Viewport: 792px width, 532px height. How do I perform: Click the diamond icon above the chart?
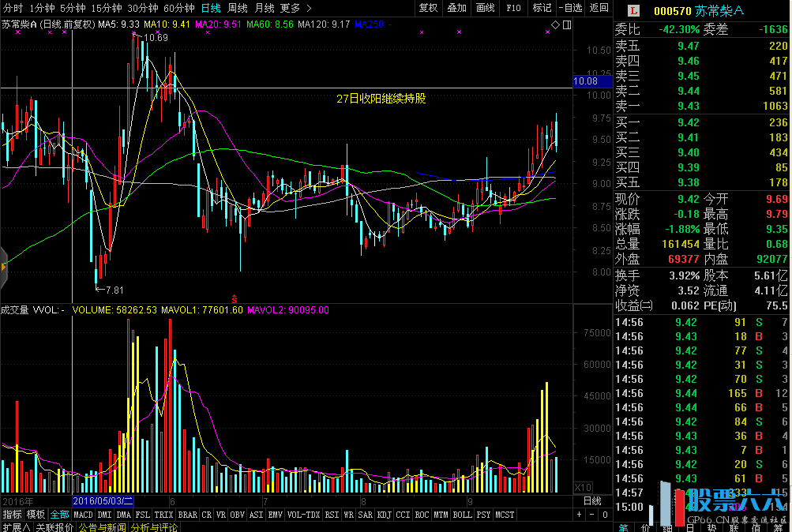555,25
